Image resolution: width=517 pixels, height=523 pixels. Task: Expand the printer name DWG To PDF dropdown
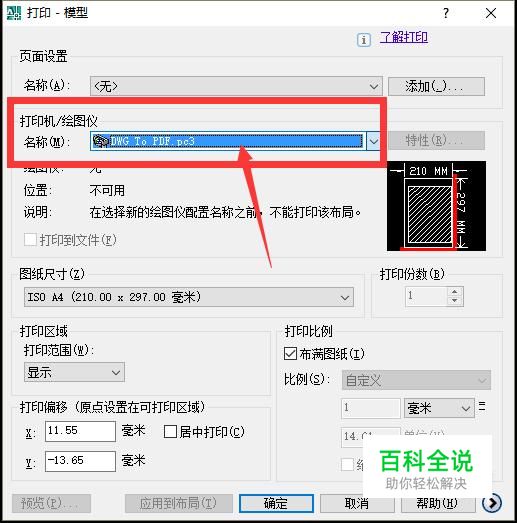pos(373,141)
